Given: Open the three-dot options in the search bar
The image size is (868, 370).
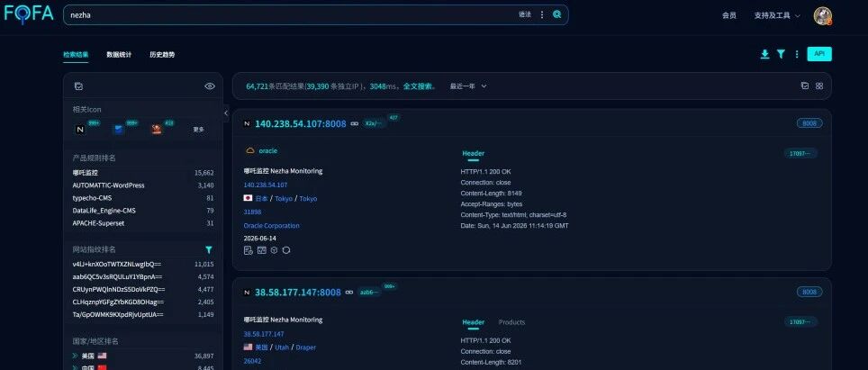Looking at the screenshot, I should tap(542, 15).
